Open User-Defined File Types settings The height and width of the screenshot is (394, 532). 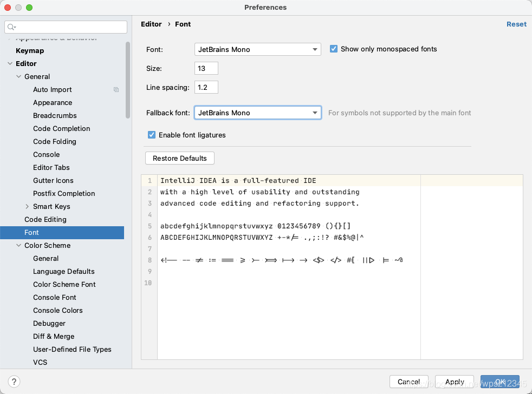pos(72,349)
